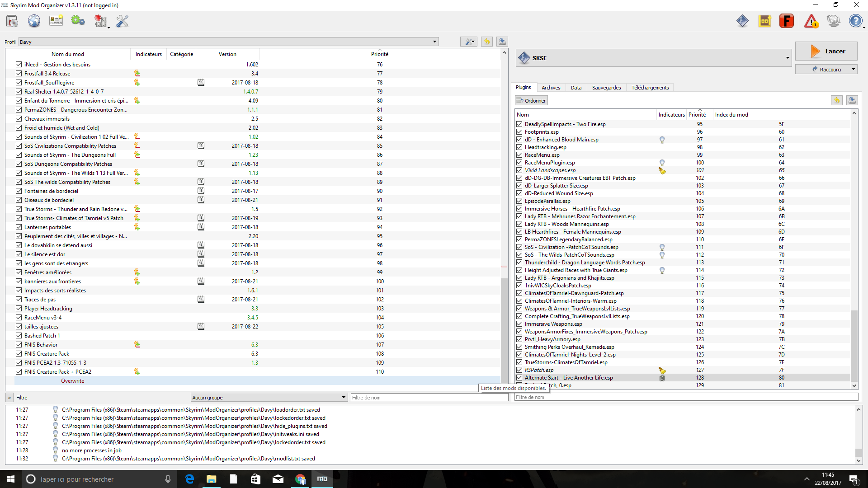Screen dimensions: 868x488
Task: Open the Data tab
Action: tap(576, 88)
